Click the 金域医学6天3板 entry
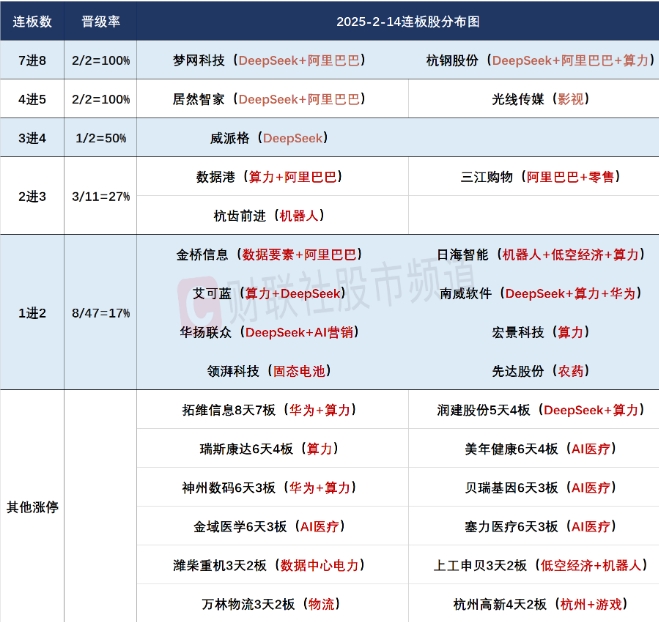Image resolution: width=659 pixels, height=622 pixels. [x=269, y=526]
